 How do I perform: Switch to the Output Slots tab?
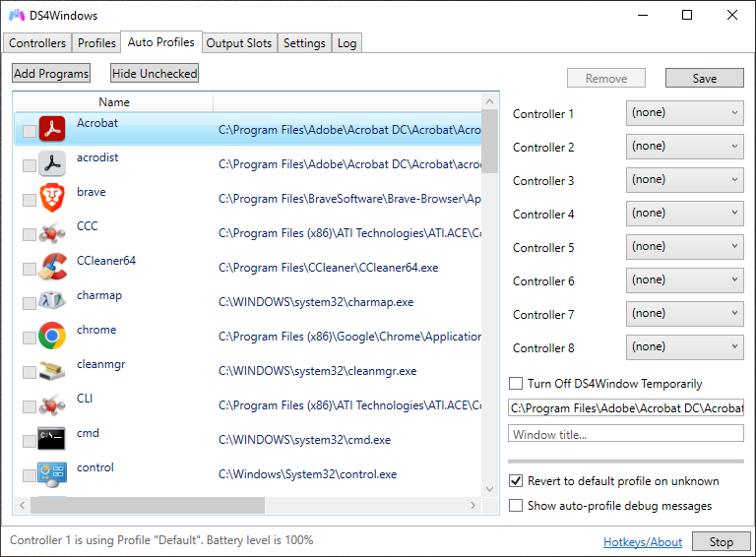[239, 43]
